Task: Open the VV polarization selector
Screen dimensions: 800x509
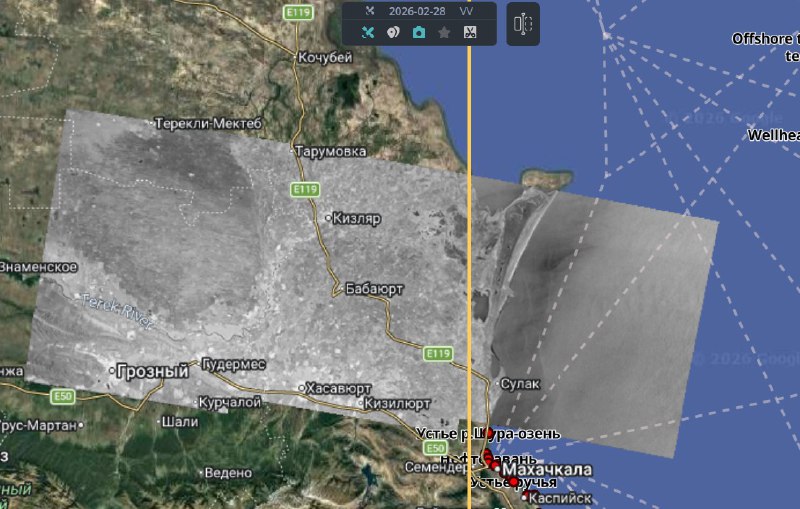Action: [x=467, y=10]
